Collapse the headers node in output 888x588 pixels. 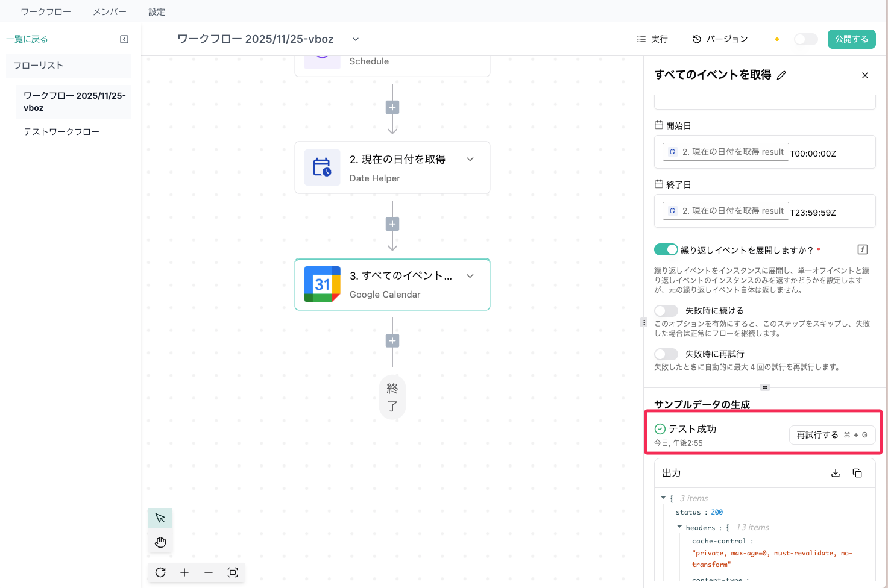point(679,527)
